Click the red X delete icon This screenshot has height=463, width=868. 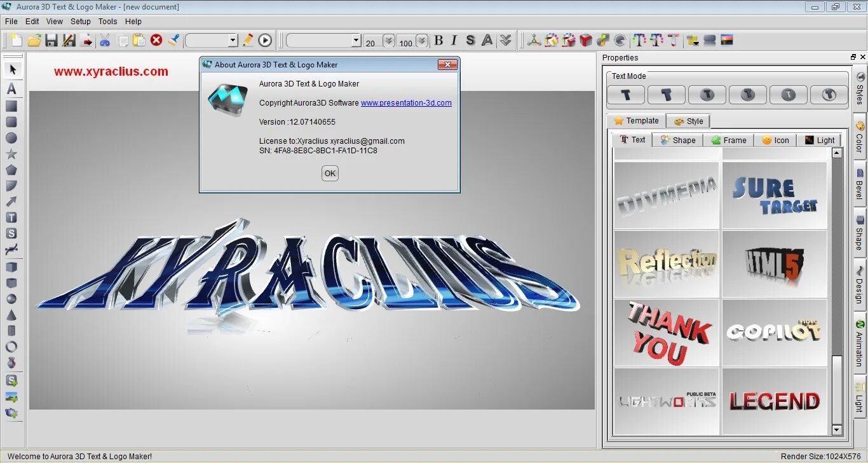pos(156,40)
